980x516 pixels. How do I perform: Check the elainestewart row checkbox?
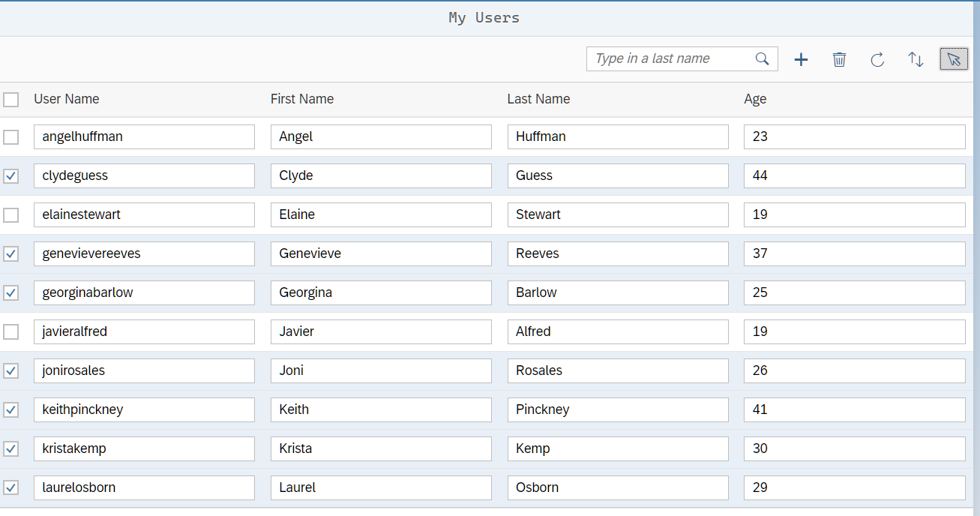point(11,215)
